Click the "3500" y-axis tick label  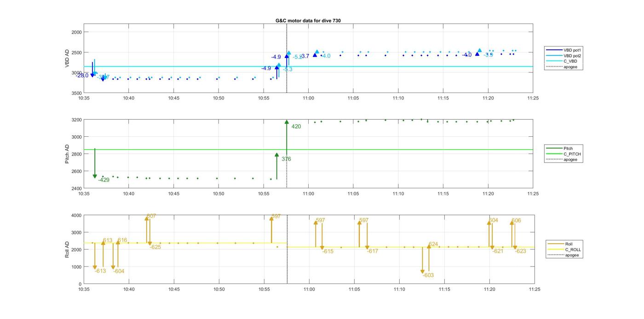[x=76, y=93]
